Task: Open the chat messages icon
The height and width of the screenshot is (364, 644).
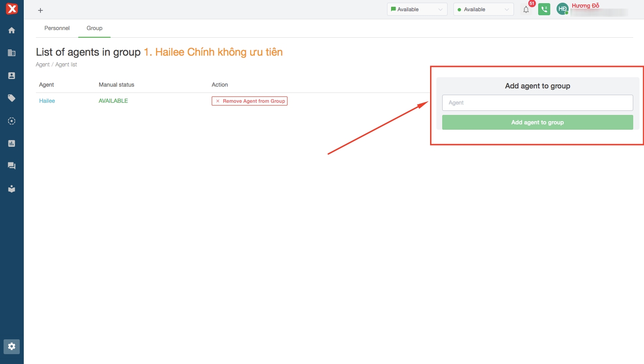Action: coord(12,166)
